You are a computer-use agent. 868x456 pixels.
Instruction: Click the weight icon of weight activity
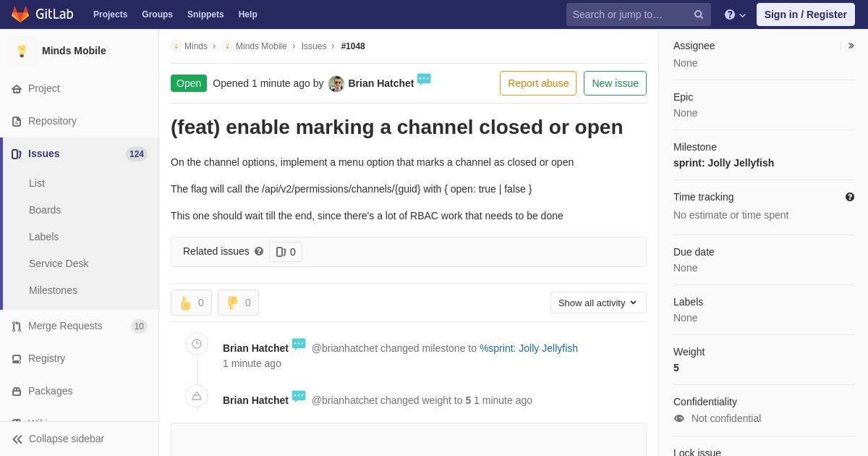[x=197, y=396]
